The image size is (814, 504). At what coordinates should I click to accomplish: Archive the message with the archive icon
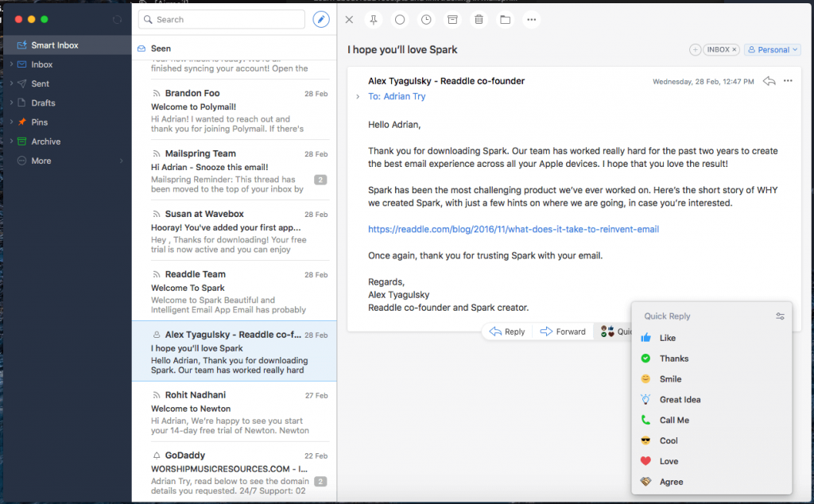coord(452,19)
